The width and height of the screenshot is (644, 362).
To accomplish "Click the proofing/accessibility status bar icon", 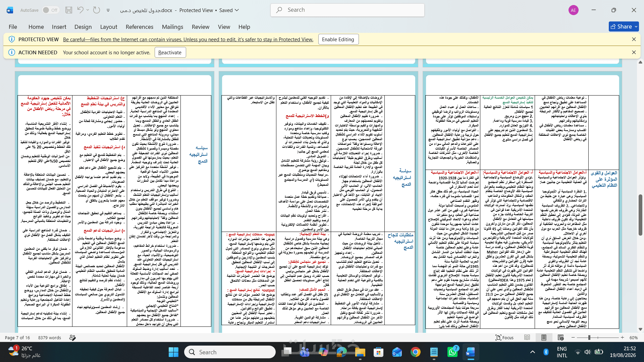I will 72,338.
